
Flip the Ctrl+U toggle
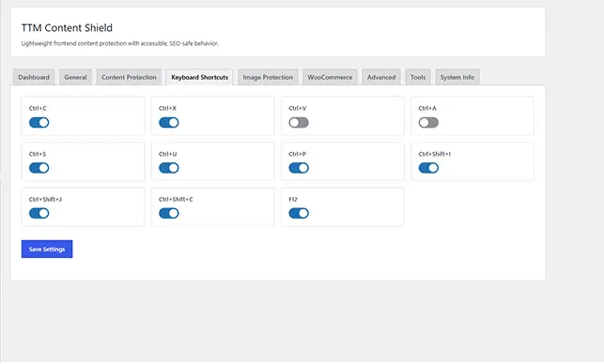[169, 168]
